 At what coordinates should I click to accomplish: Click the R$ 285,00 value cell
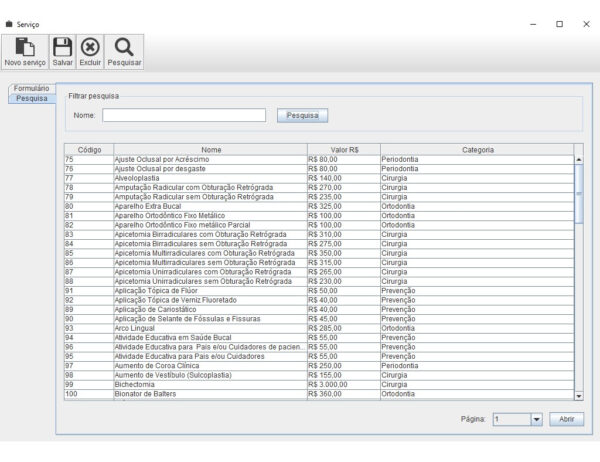[344, 328]
